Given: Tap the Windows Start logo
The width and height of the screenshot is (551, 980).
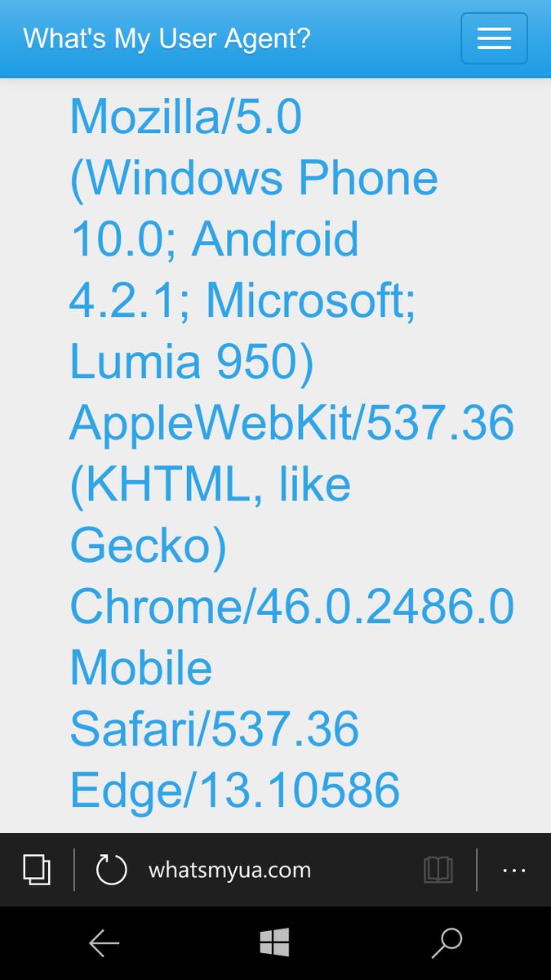Looking at the screenshot, I should click(x=275, y=943).
